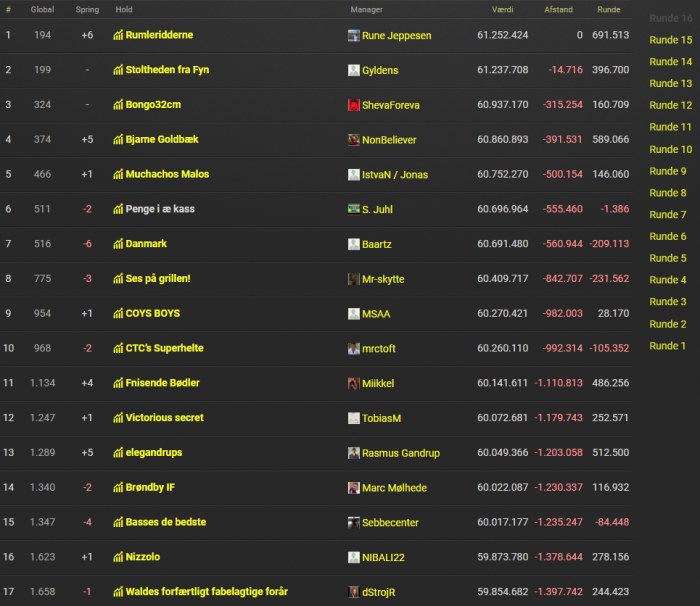Show Runde 7 results

[x=668, y=215]
